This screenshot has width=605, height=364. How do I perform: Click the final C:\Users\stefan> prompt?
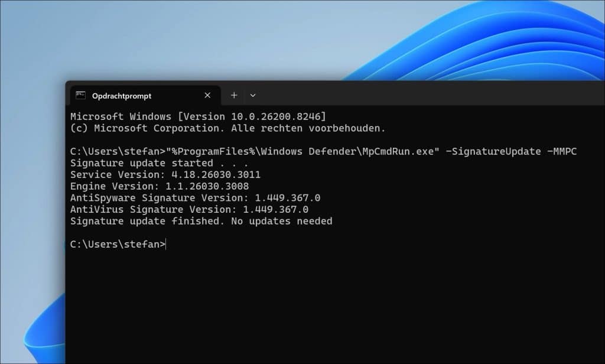click(118, 244)
